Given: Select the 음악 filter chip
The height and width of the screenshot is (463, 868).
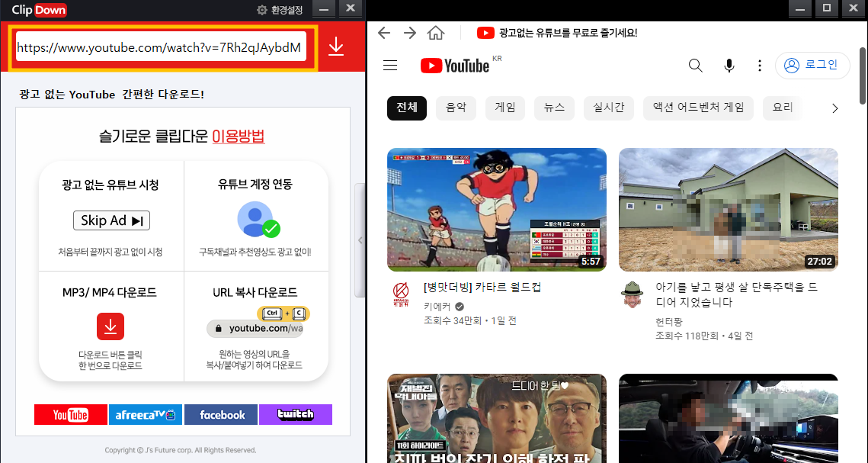Looking at the screenshot, I should pos(456,108).
